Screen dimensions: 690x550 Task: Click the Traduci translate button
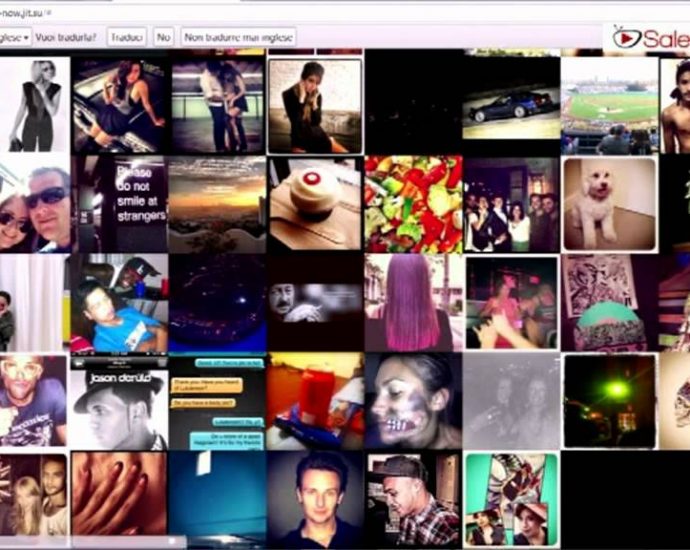(127, 37)
